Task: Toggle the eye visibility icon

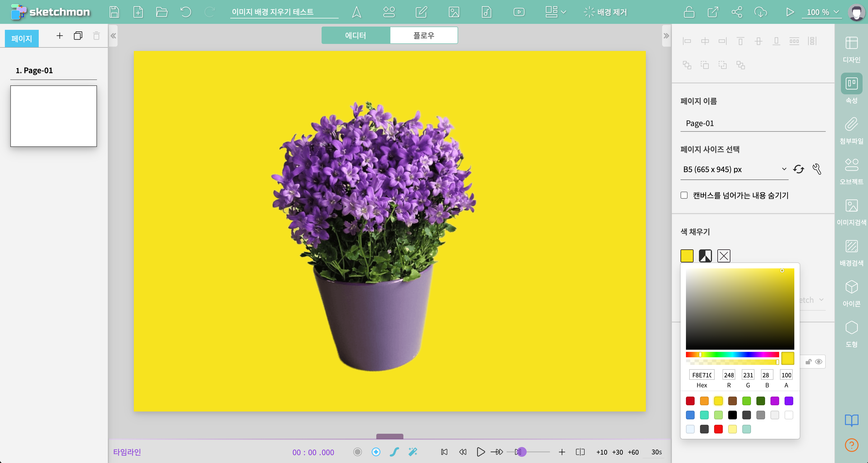Action: click(x=819, y=362)
